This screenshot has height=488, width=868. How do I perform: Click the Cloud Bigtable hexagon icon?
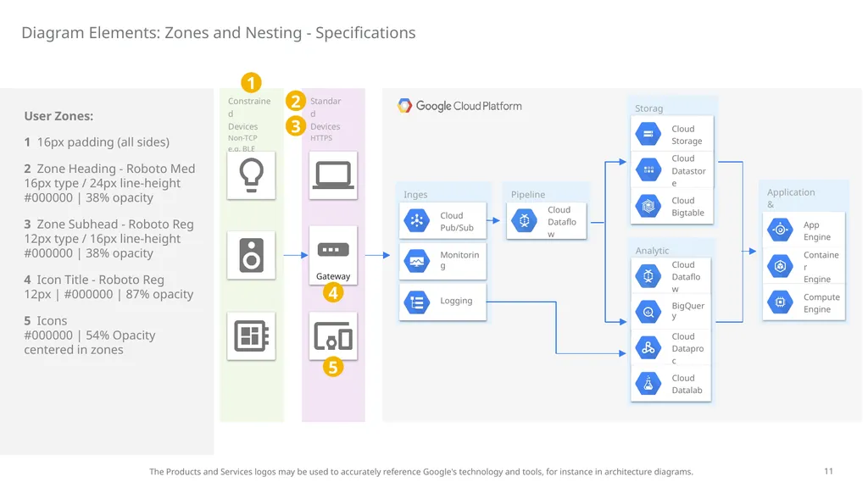coord(648,206)
